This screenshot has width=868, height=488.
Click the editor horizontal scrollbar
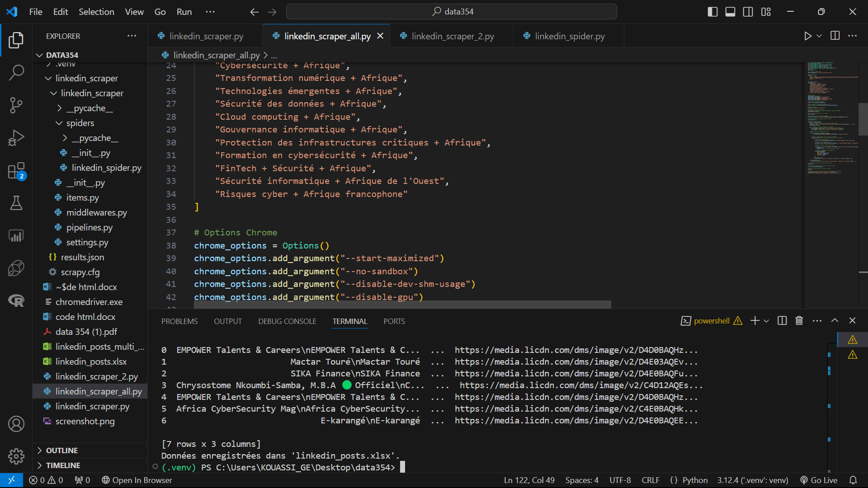pos(402,305)
